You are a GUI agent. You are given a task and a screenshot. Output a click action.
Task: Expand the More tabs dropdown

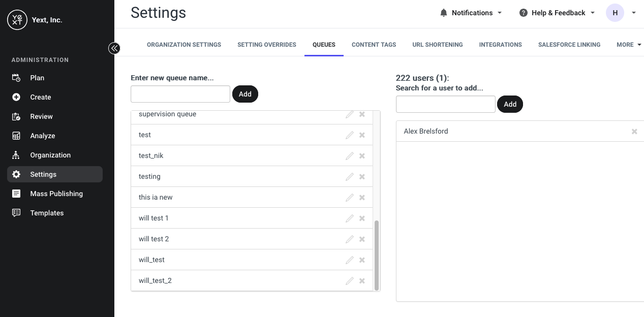point(629,45)
